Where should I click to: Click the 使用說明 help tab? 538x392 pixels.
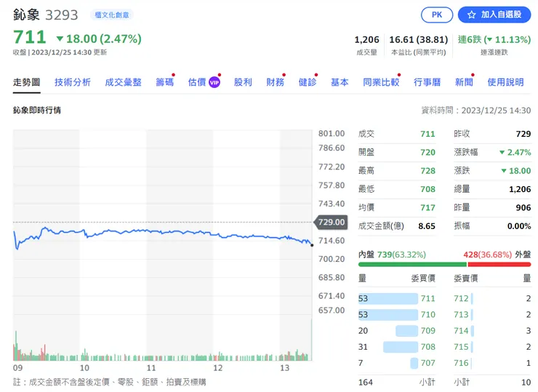click(x=505, y=82)
